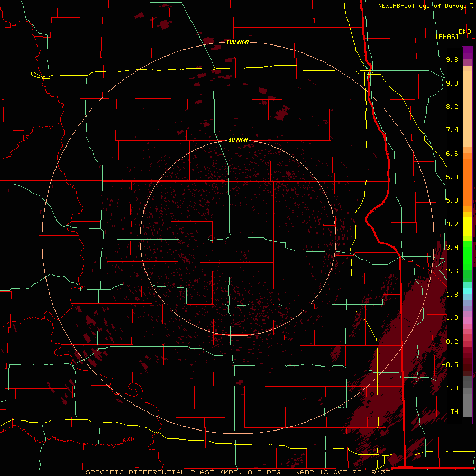Click the 5.0 scale value
This screenshot has width=476, height=476.
[x=452, y=200]
